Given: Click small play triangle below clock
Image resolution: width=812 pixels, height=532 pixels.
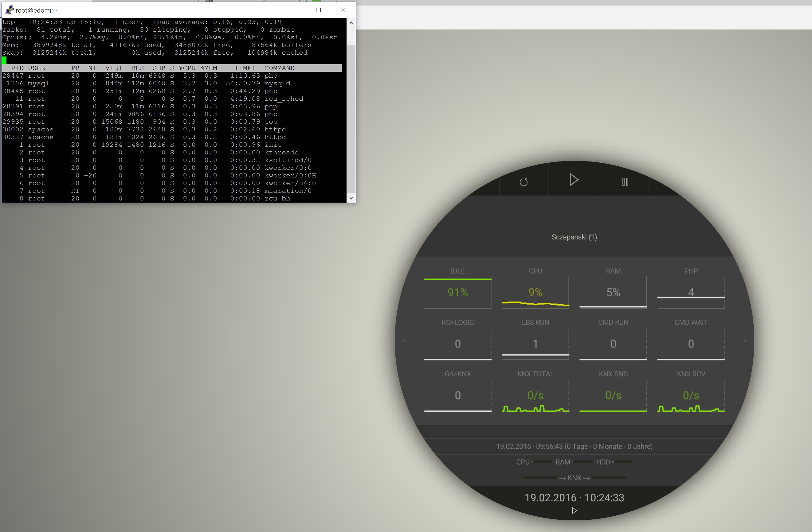Looking at the screenshot, I should (x=574, y=511).
